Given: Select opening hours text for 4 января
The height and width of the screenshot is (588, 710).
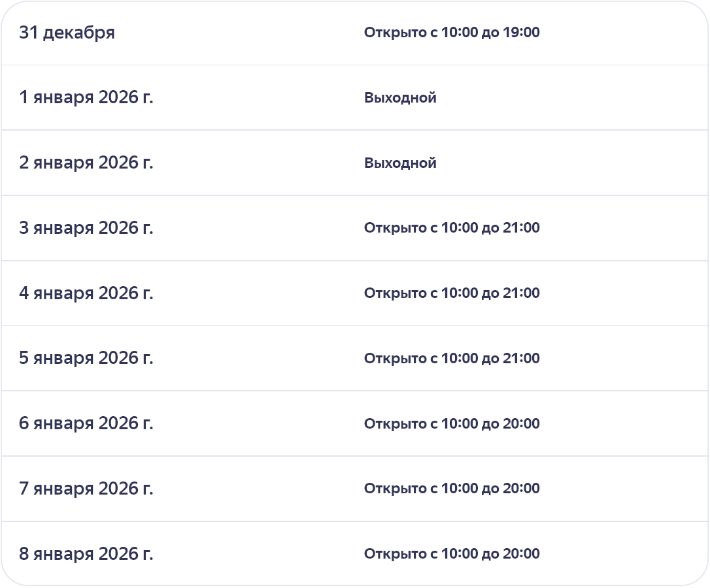Looking at the screenshot, I should 451,293.
